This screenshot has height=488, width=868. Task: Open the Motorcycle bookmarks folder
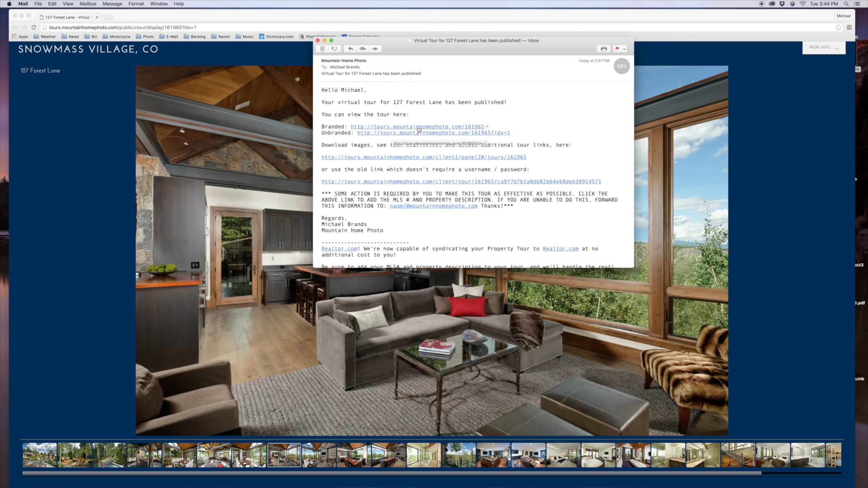click(116, 37)
